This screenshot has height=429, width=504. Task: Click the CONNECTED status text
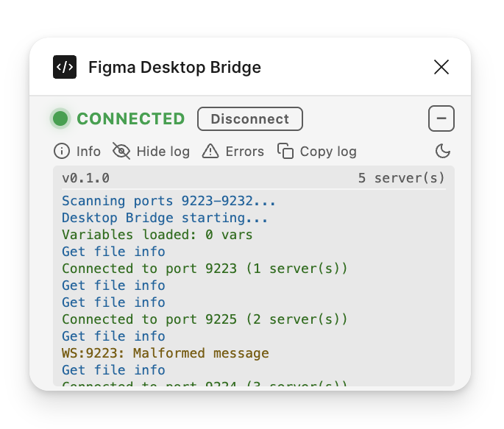click(x=131, y=118)
